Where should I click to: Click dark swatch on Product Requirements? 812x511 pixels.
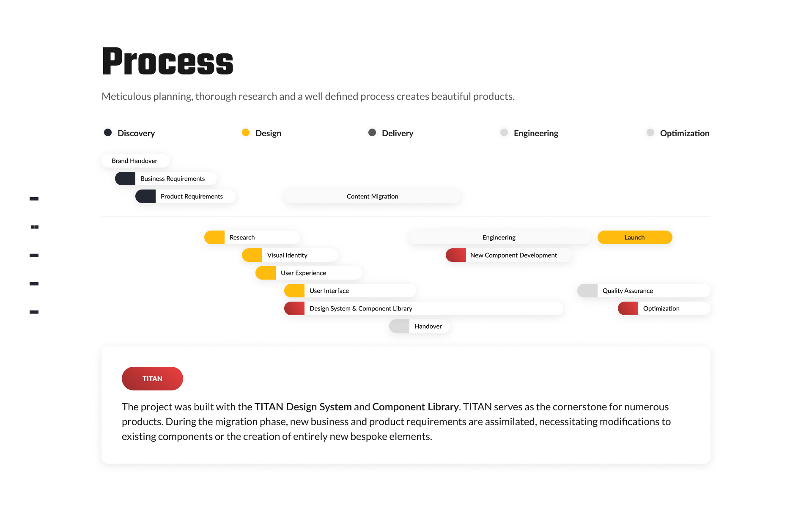145,196
